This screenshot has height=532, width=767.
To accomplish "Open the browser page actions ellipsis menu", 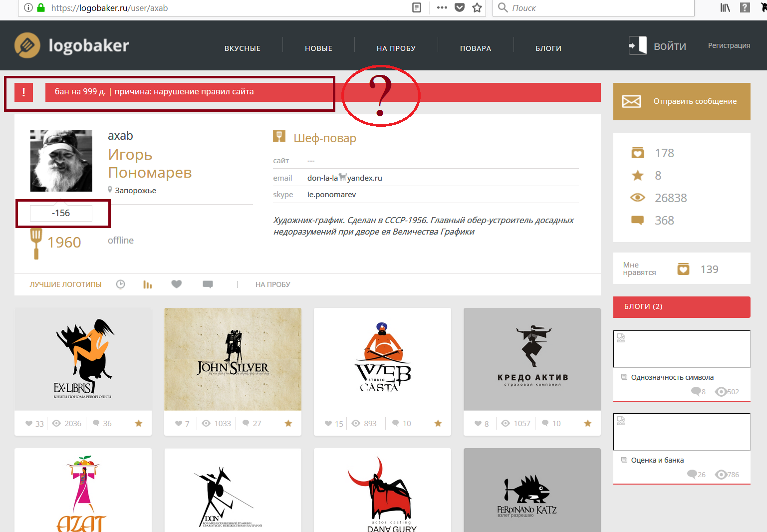I will click(442, 7).
